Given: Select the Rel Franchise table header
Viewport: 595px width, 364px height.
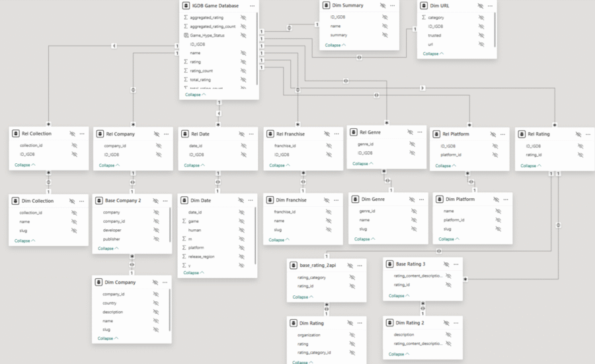Looking at the screenshot, I should click(290, 133).
